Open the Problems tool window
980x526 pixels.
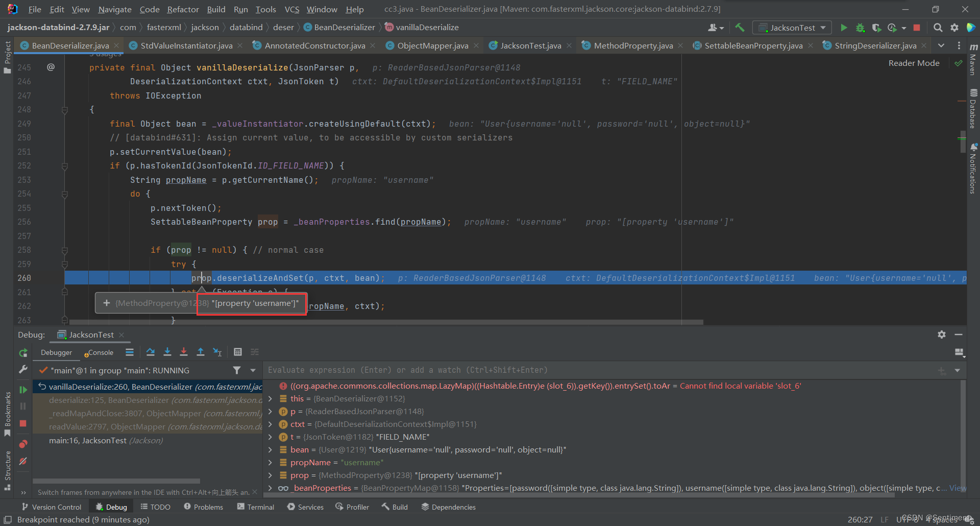click(x=203, y=507)
